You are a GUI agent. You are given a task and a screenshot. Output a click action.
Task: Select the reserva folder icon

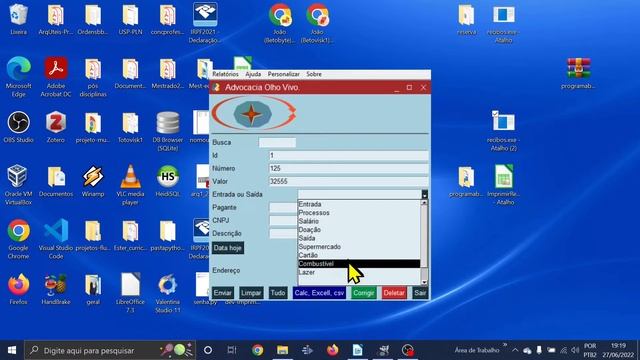pyautogui.click(x=466, y=19)
